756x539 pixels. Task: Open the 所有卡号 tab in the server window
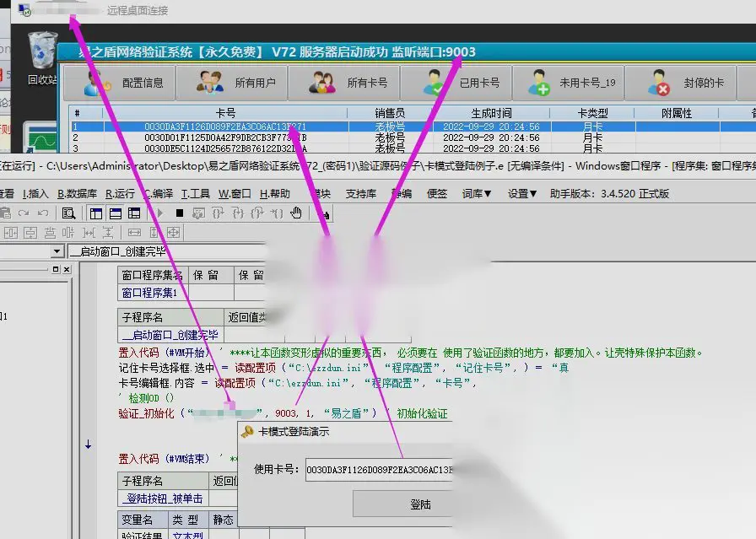click(x=345, y=83)
